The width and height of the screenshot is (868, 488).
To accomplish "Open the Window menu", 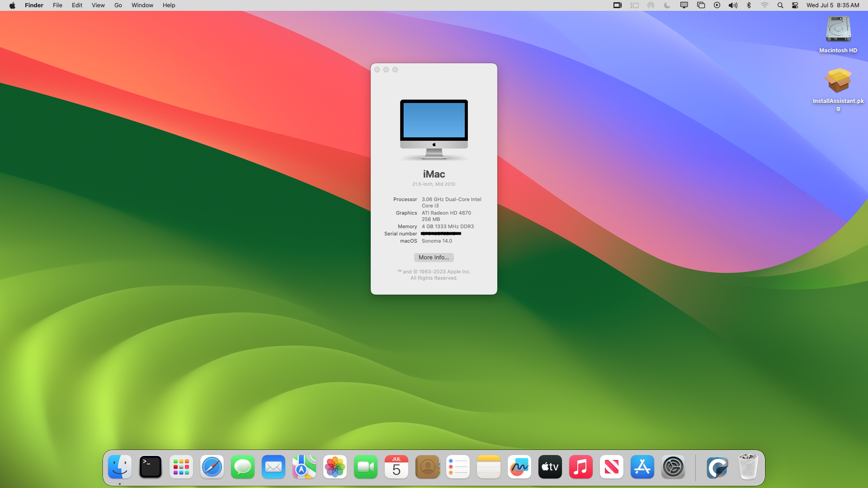I will click(x=142, y=5).
